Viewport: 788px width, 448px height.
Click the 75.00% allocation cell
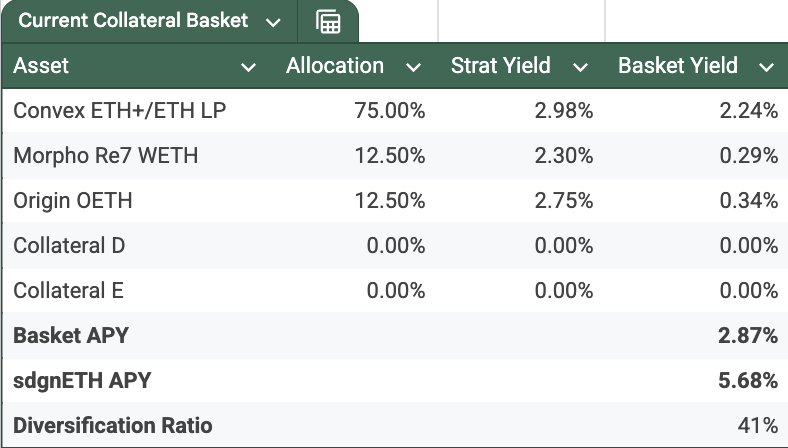click(x=390, y=111)
